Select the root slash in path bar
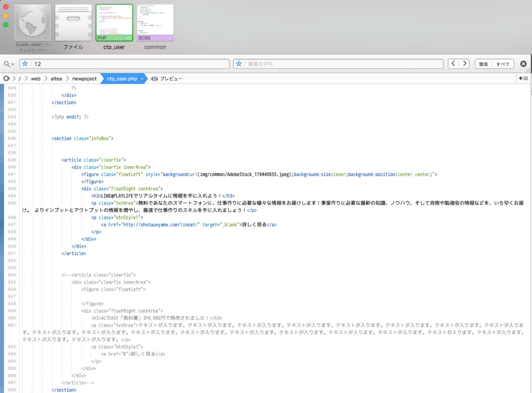This screenshot has width=532, height=393. [20, 79]
